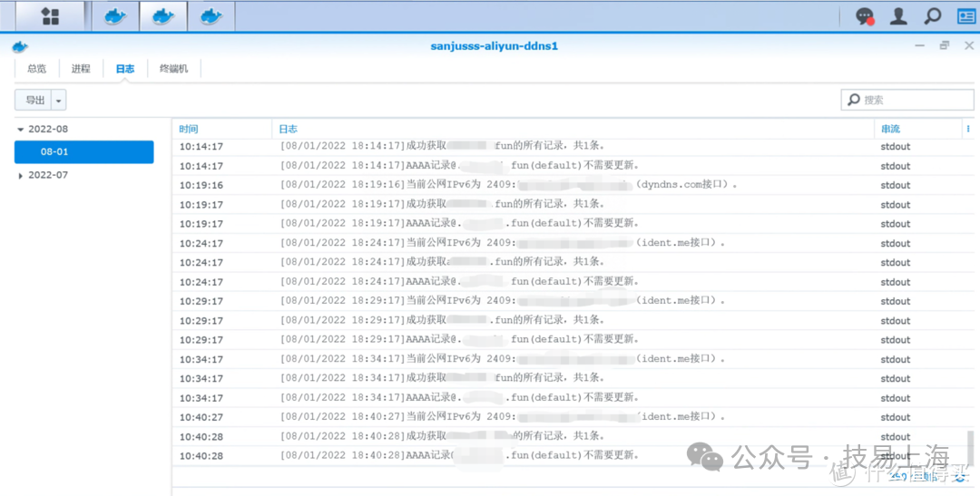Select the log entry mentioning dyndns.com接口

point(509,185)
